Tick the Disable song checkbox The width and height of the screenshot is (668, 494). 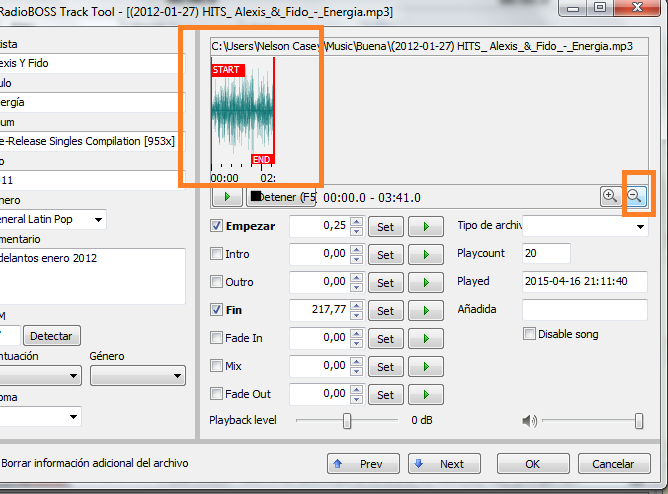pyautogui.click(x=530, y=334)
